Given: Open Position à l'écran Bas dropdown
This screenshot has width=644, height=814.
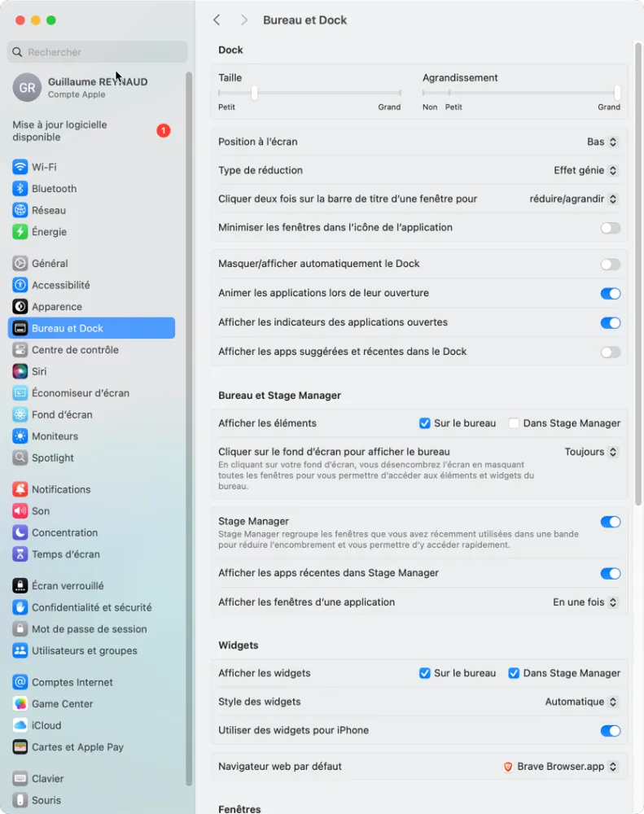Looking at the screenshot, I should click(602, 142).
